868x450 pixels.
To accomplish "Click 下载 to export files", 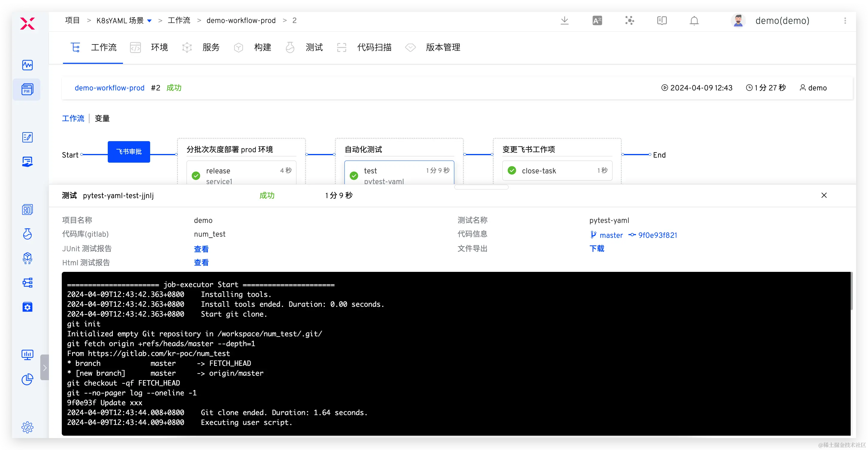I will tap(597, 249).
